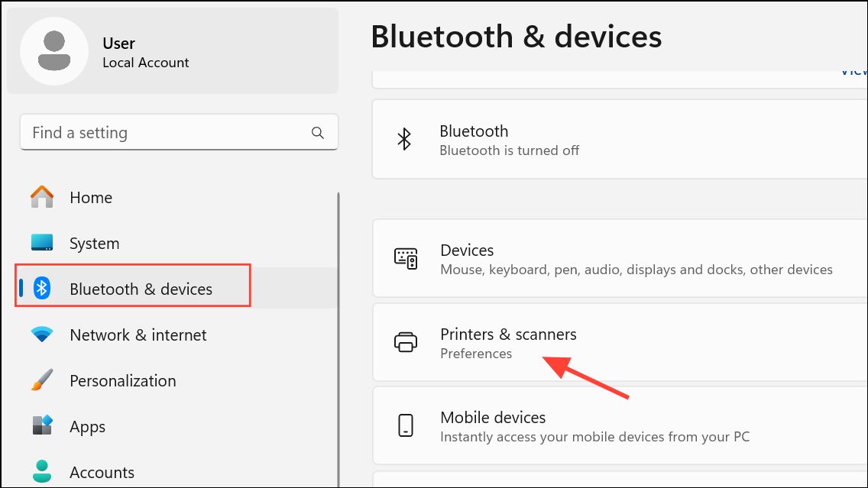Click the System monitor icon
Screen dimensions: 868x488
click(42, 242)
